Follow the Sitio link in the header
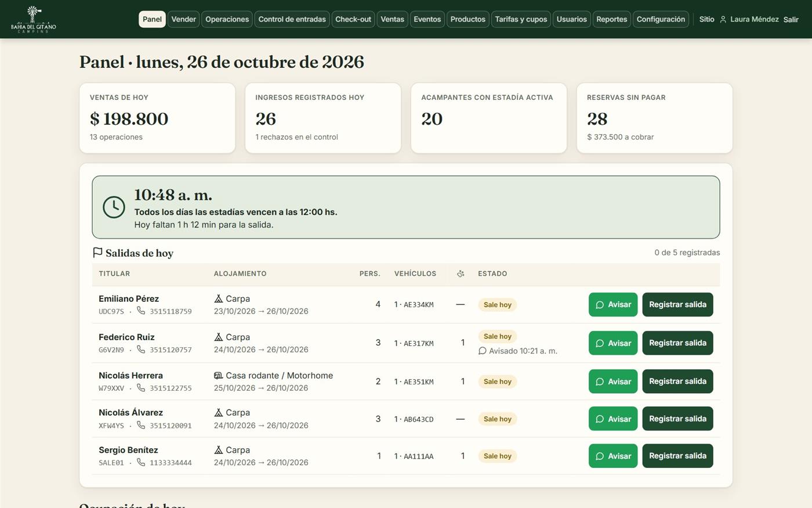Screen dimensions: 812x508 (706, 19)
